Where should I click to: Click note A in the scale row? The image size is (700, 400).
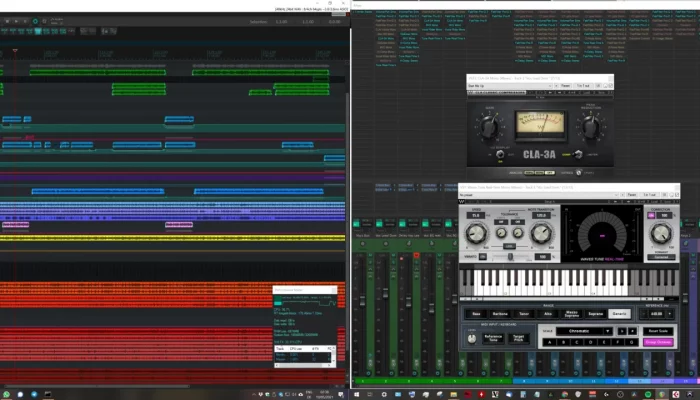pyautogui.click(x=550, y=342)
